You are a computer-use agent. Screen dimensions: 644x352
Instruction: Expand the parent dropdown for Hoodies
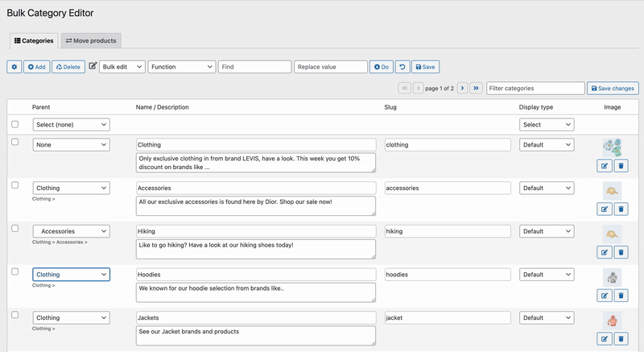[x=71, y=275]
